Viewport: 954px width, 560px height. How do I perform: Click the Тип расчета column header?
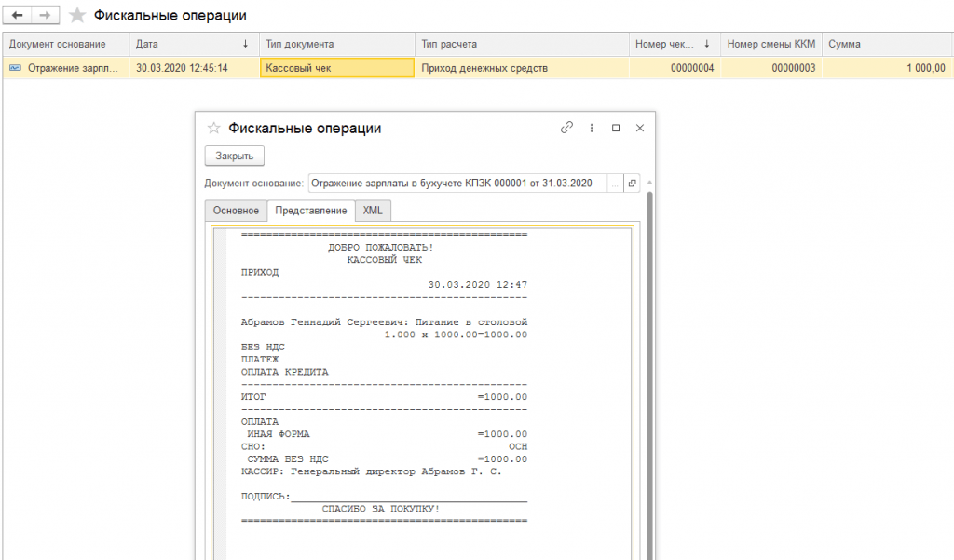pos(522,44)
